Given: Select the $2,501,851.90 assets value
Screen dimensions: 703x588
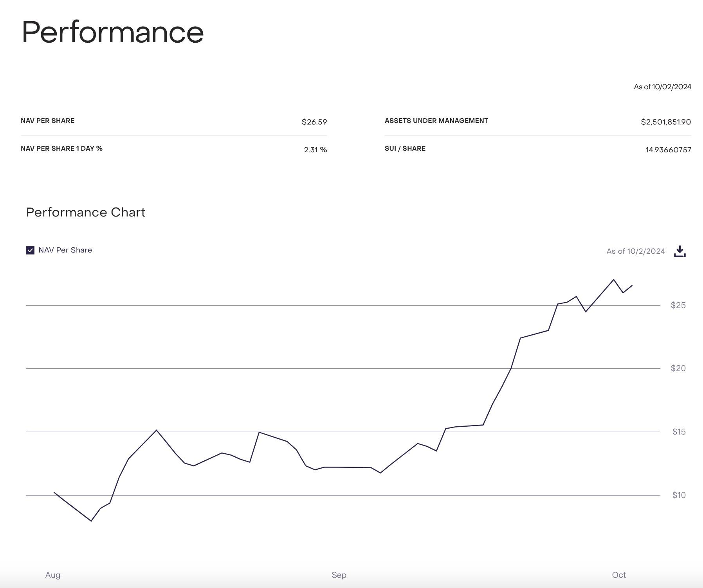Looking at the screenshot, I should (x=665, y=122).
